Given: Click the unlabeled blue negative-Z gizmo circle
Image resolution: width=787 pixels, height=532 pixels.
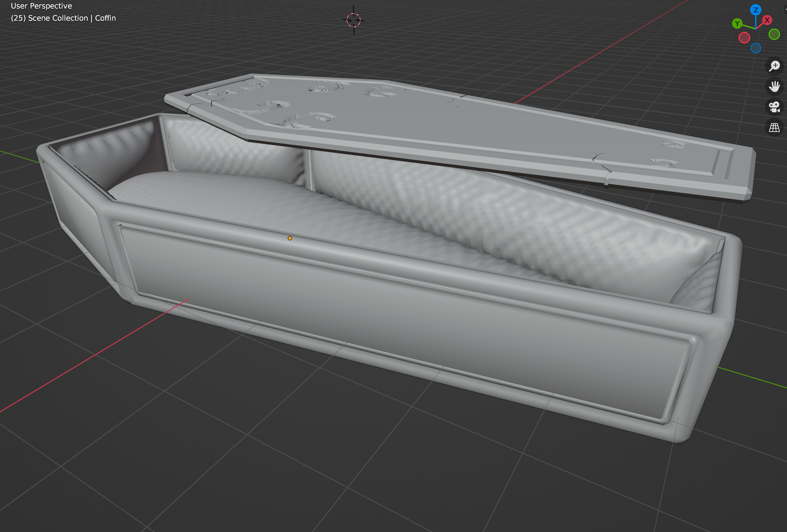Looking at the screenshot, I should coord(755,48).
